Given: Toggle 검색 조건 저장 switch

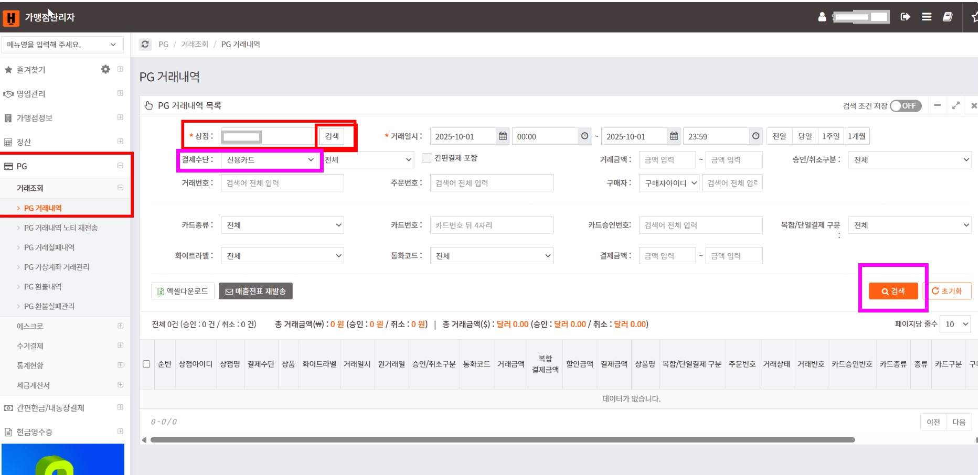Looking at the screenshot, I should coord(906,106).
